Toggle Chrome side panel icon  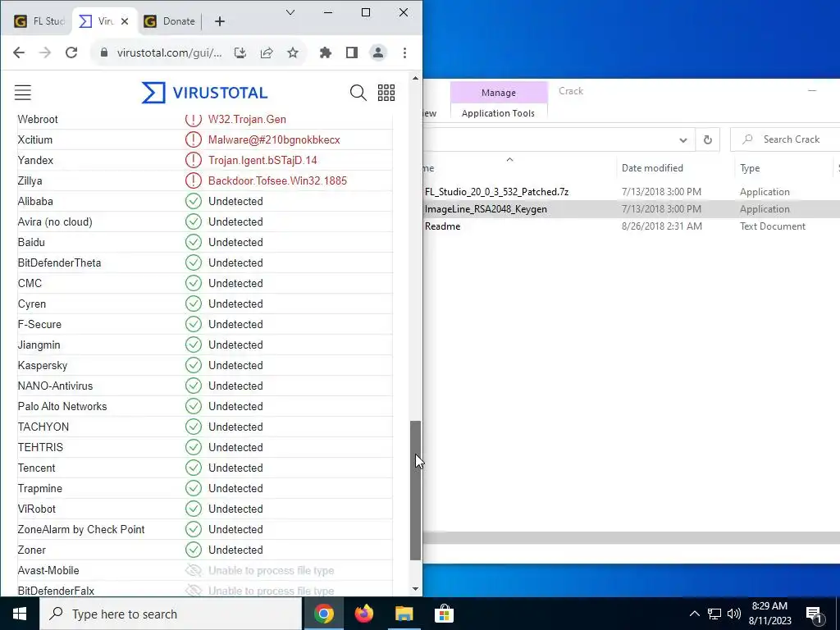(x=351, y=52)
